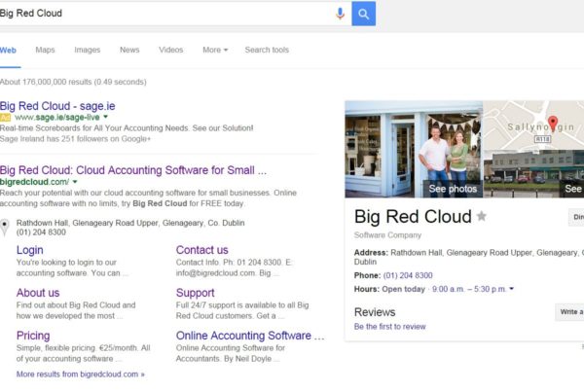584x392 pixels.
Task: Click More results from bigredcloud.com
Action: tap(81, 374)
